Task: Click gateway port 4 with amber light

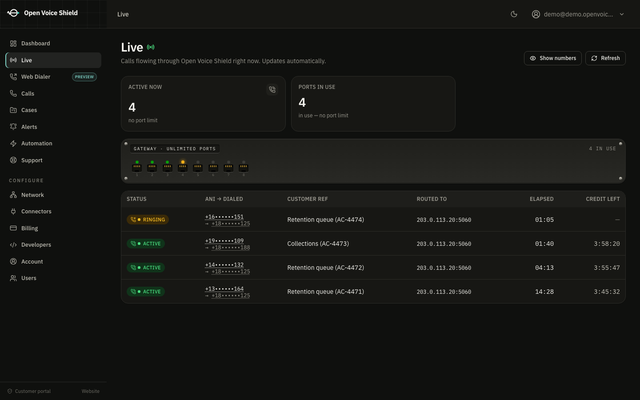Action: (182, 167)
